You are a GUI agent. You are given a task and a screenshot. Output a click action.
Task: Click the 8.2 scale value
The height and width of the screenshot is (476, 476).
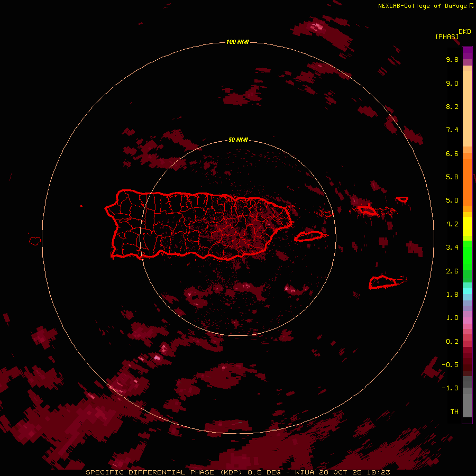(452, 106)
